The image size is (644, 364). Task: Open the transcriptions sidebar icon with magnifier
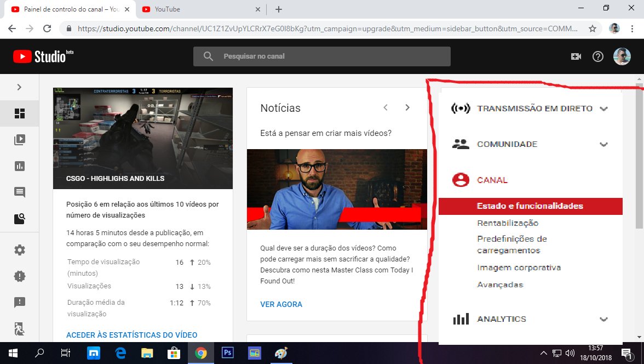click(19, 218)
